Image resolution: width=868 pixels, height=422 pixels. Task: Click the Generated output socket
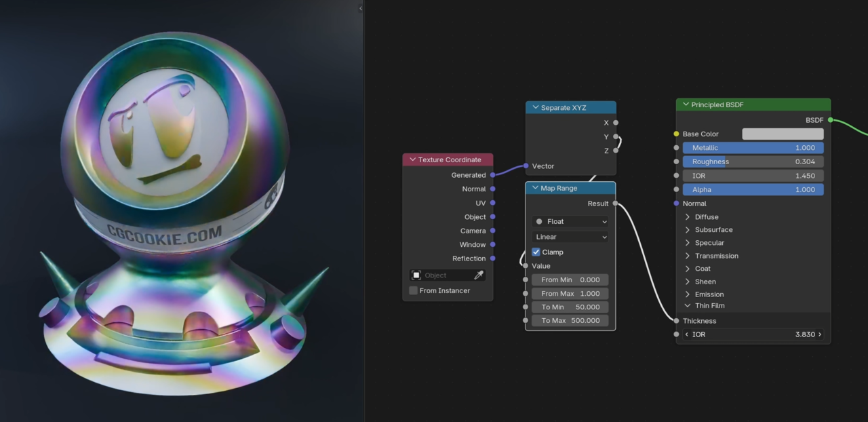492,174
